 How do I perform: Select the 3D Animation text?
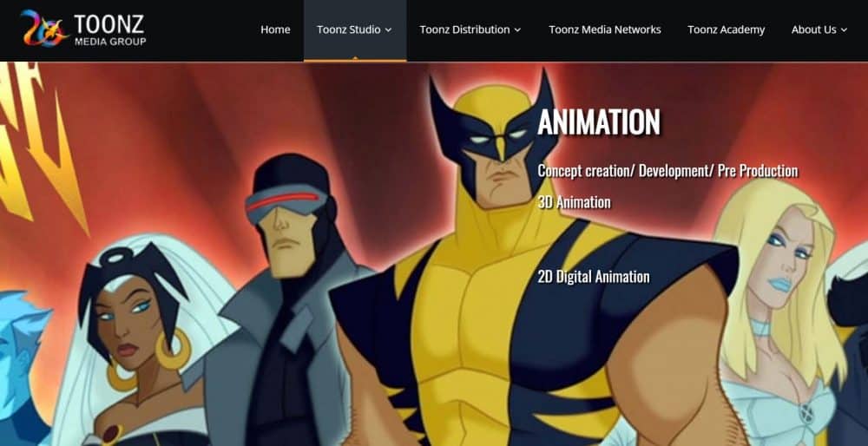(574, 202)
